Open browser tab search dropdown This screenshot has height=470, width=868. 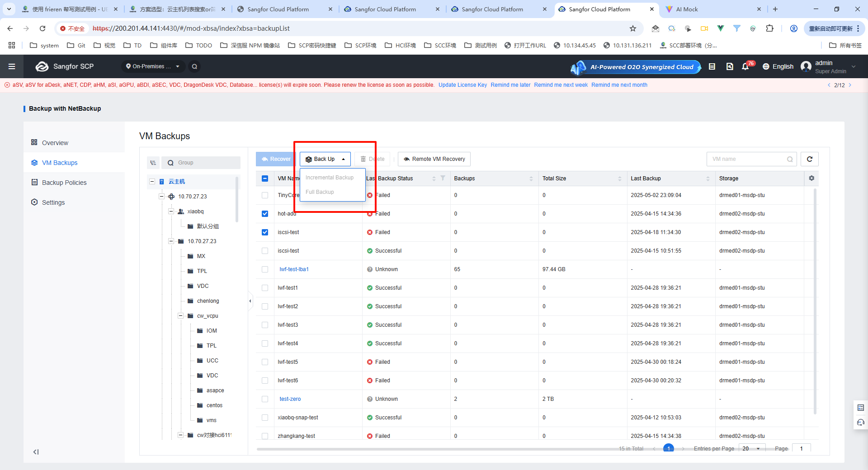pyautogui.click(x=9, y=9)
